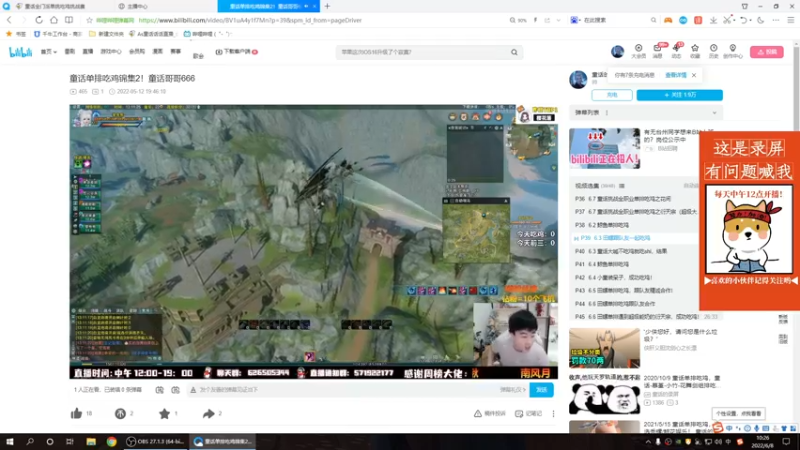
Task: Play the P40 video list entry
Action: click(635, 251)
